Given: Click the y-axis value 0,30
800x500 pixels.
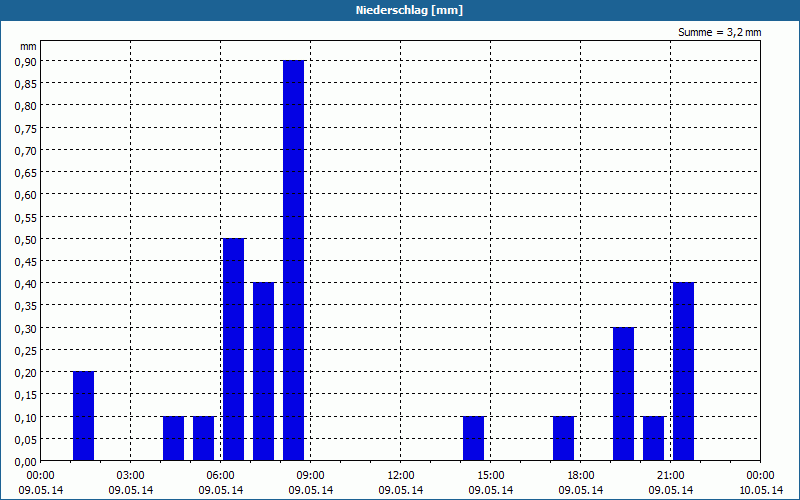Looking at the screenshot, I should [x=26, y=328].
